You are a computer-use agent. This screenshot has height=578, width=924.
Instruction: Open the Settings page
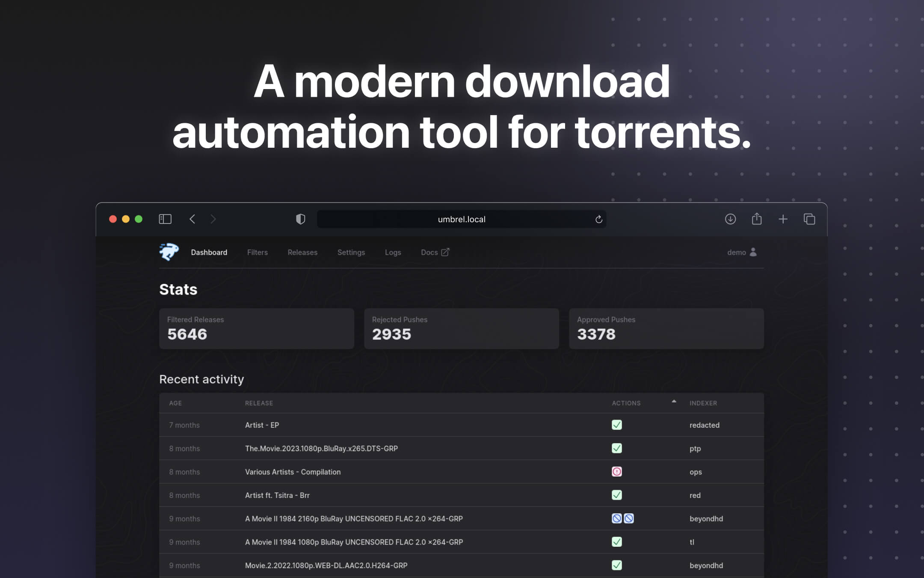click(351, 252)
